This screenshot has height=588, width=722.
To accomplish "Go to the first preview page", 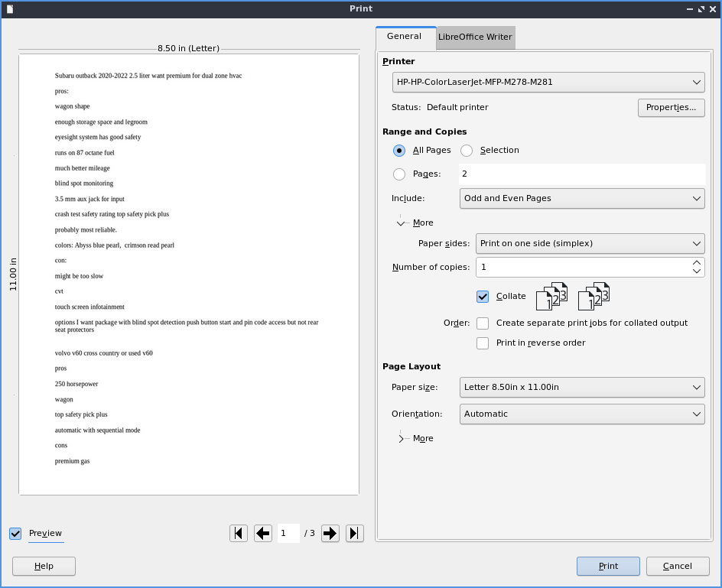I will 239,533.
